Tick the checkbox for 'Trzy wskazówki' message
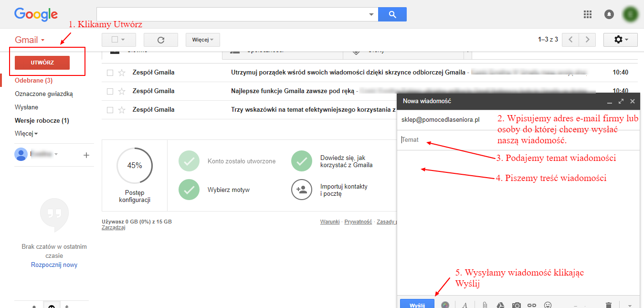Viewport: 644px width, 308px height. point(110,110)
